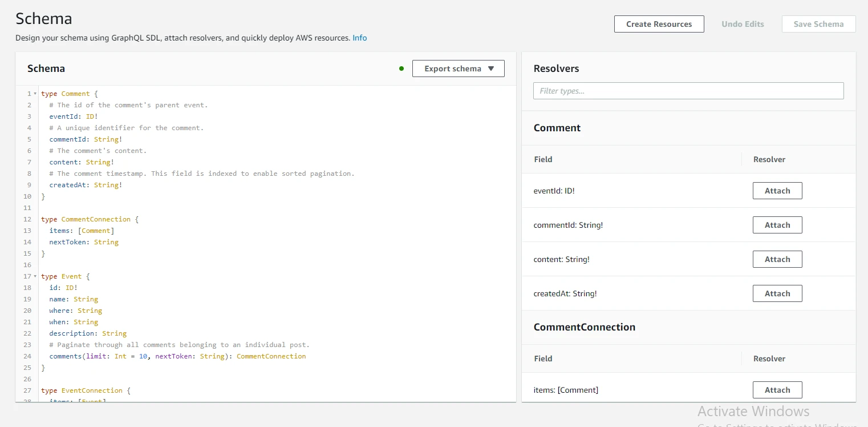This screenshot has width=868, height=427.
Task: Click the comments field line in Event type
Action: tap(177, 356)
